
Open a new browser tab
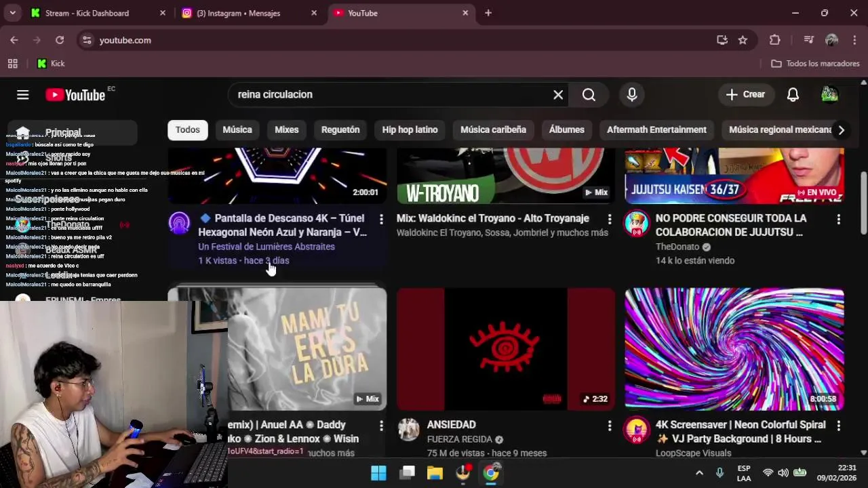click(x=488, y=13)
